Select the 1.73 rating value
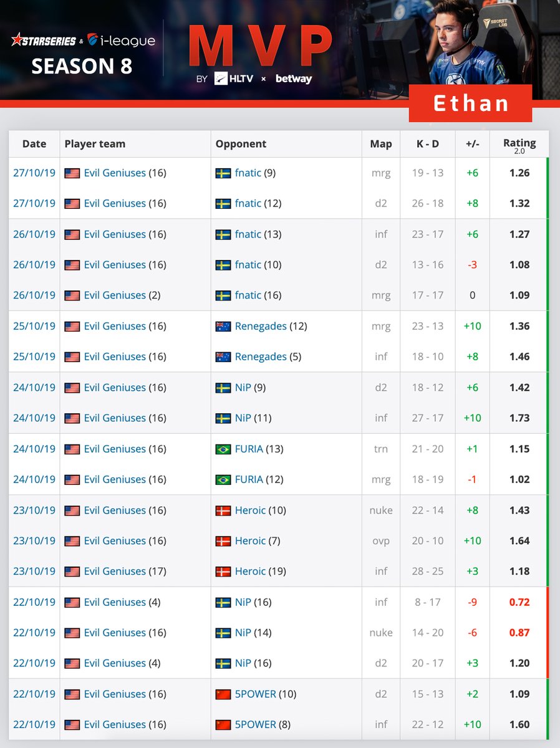The width and height of the screenshot is (560, 748). coord(519,418)
